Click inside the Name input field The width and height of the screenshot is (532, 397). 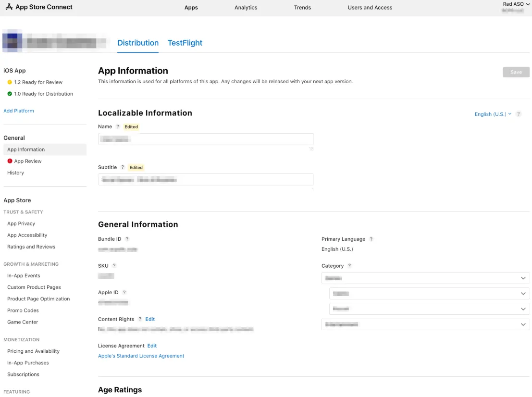click(x=206, y=138)
